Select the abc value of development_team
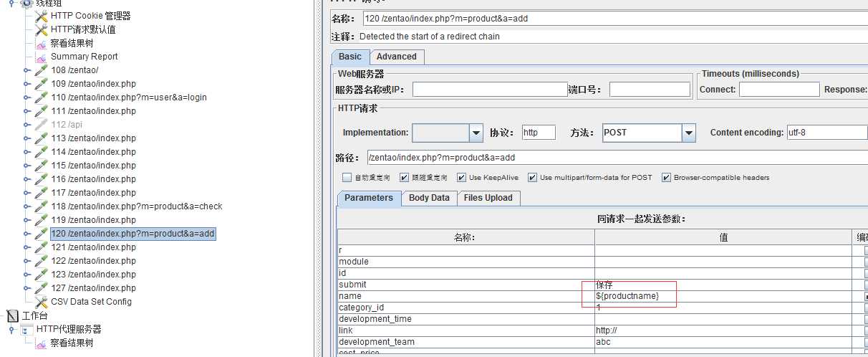The width and height of the screenshot is (868, 357). coord(724,342)
